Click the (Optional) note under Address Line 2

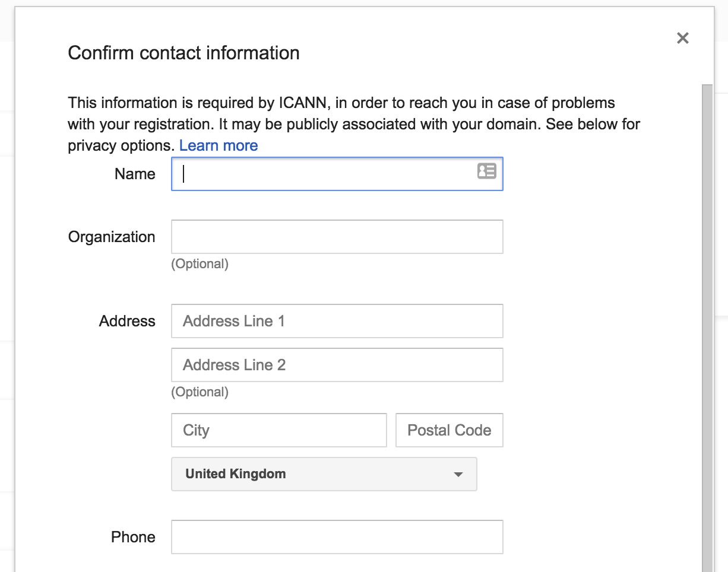(x=200, y=392)
